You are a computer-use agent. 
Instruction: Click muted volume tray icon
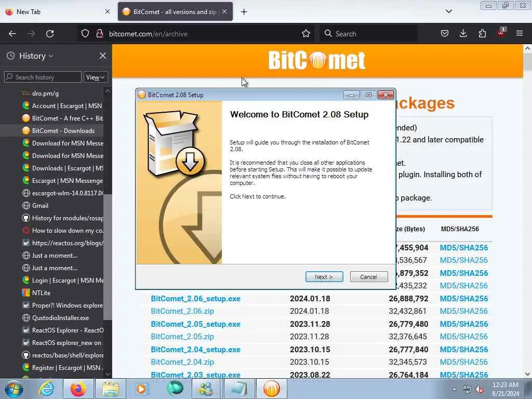click(x=480, y=390)
